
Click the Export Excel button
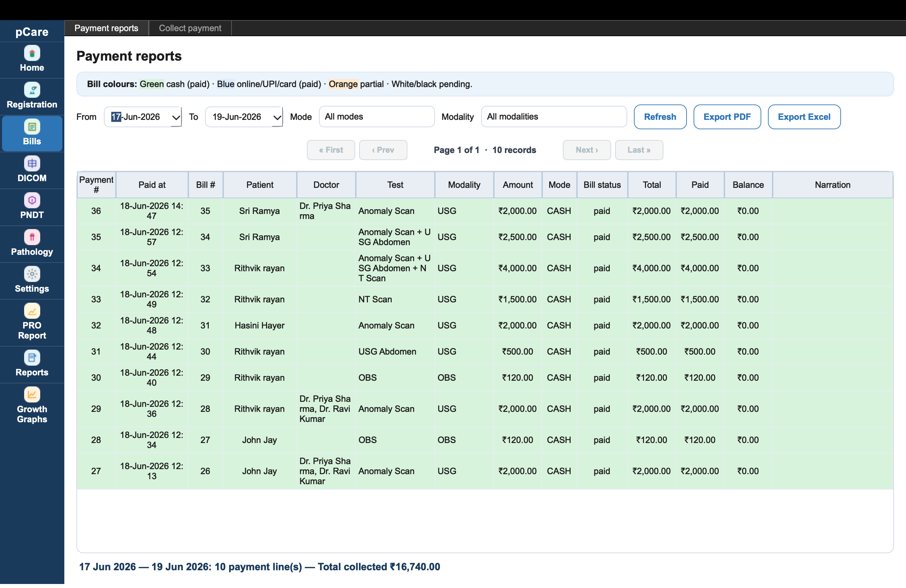804,117
